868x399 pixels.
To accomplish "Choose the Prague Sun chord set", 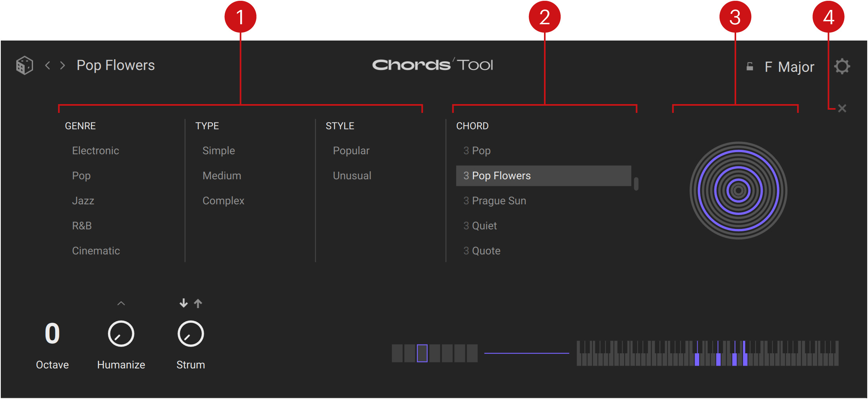I will point(499,201).
